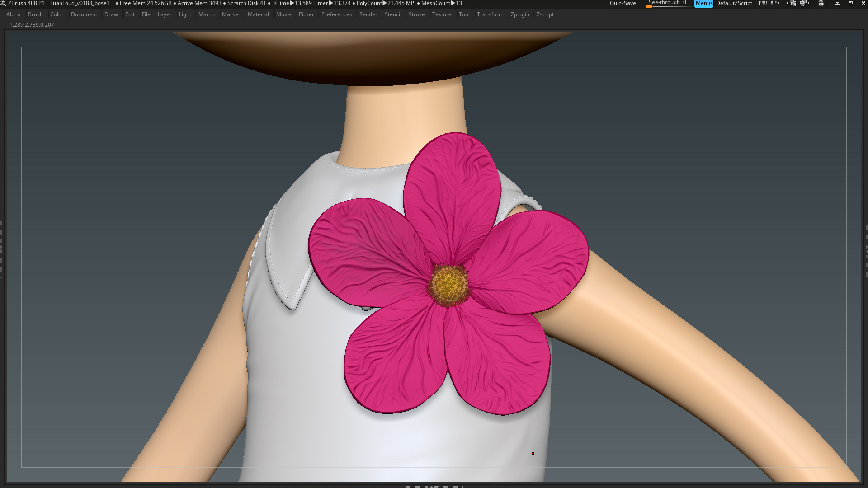Expand the left tray divider handle
The width and height of the screenshot is (868, 488).
click(1, 249)
